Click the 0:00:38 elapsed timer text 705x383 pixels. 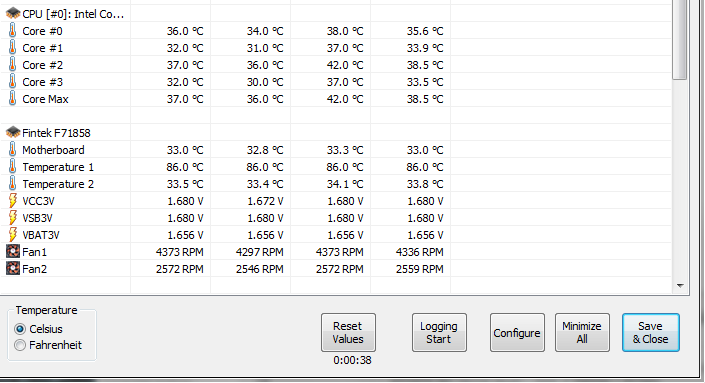pos(352,360)
